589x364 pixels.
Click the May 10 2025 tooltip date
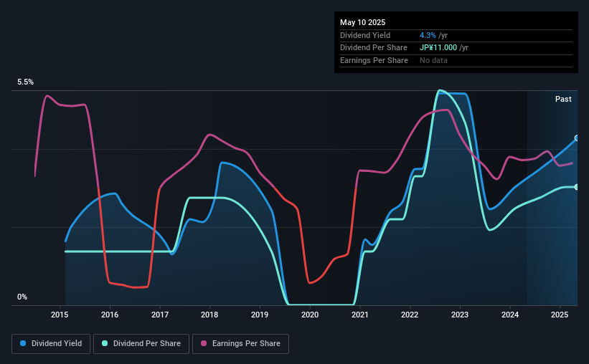[362, 22]
